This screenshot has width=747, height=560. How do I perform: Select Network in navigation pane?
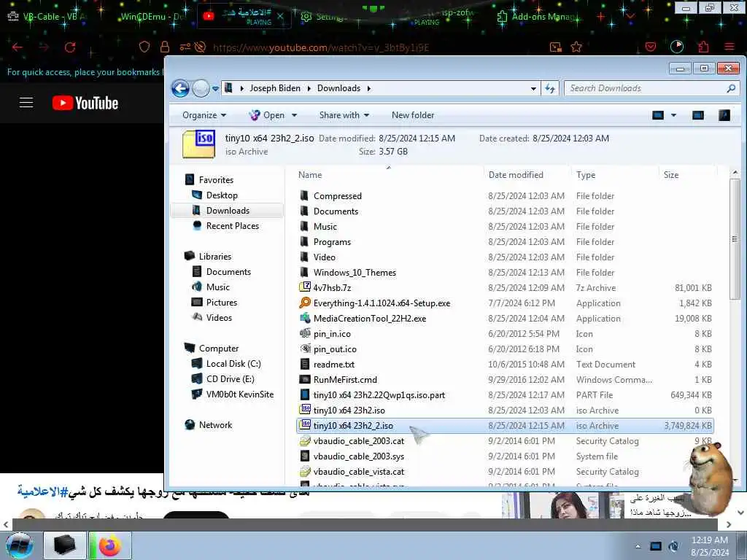click(215, 425)
